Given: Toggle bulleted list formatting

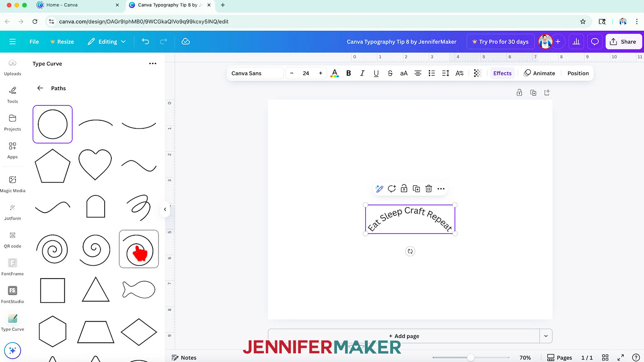Looking at the screenshot, I should (432, 73).
